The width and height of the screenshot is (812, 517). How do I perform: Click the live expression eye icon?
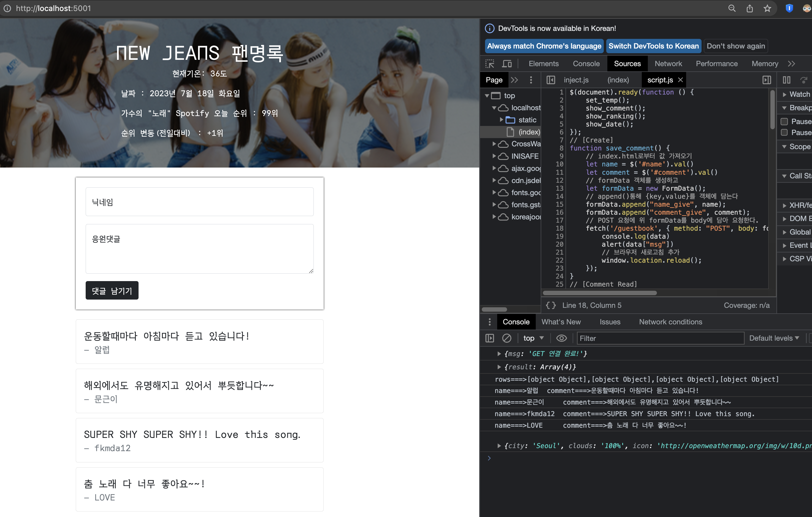[561, 338]
